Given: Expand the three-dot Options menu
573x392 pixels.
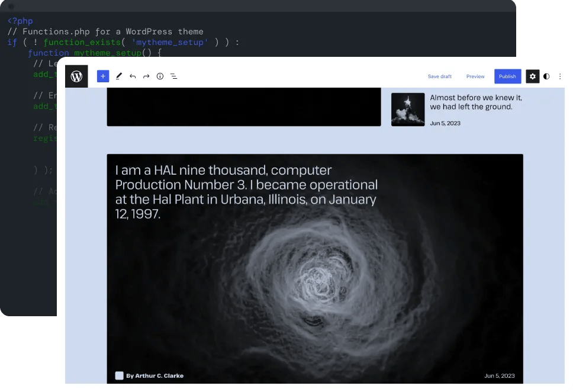Looking at the screenshot, I should pyautogui.click(x=560, y=76).
